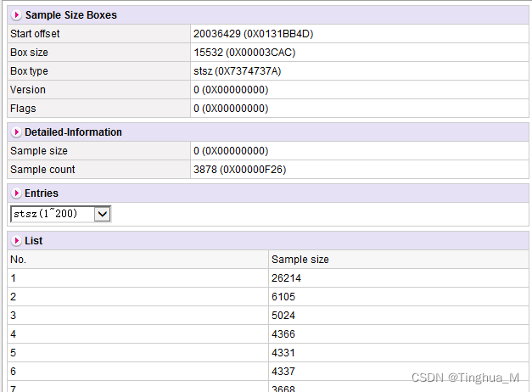Viewport: 532px width, 392px height.
Task: Select the Sample size label in Detailed-Information
Action: 39,151
